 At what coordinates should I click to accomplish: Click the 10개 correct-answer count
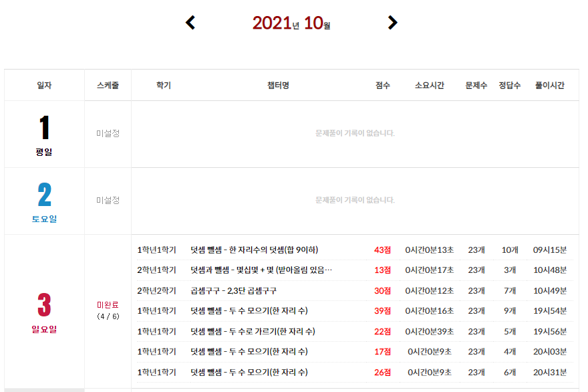[x=510, y=250]
